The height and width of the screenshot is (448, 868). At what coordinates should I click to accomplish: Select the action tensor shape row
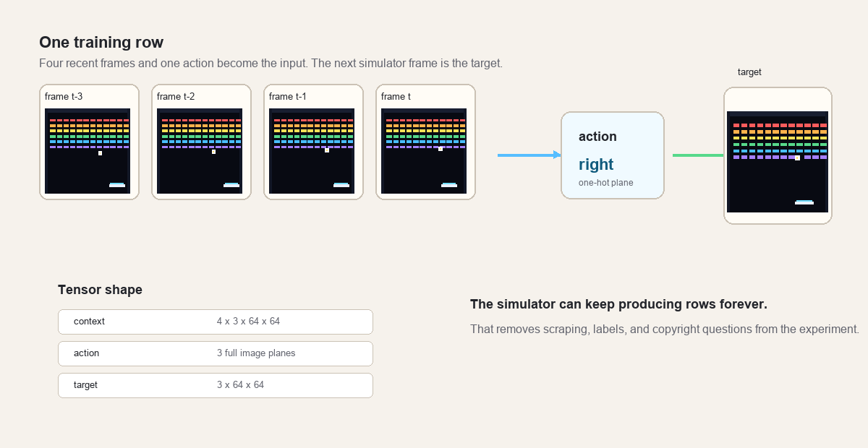[x=216, y=353]
